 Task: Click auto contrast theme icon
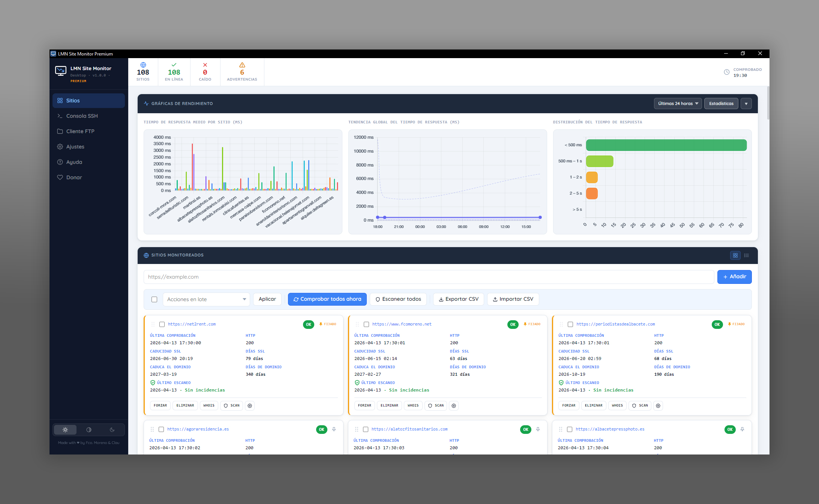(89, 430)
